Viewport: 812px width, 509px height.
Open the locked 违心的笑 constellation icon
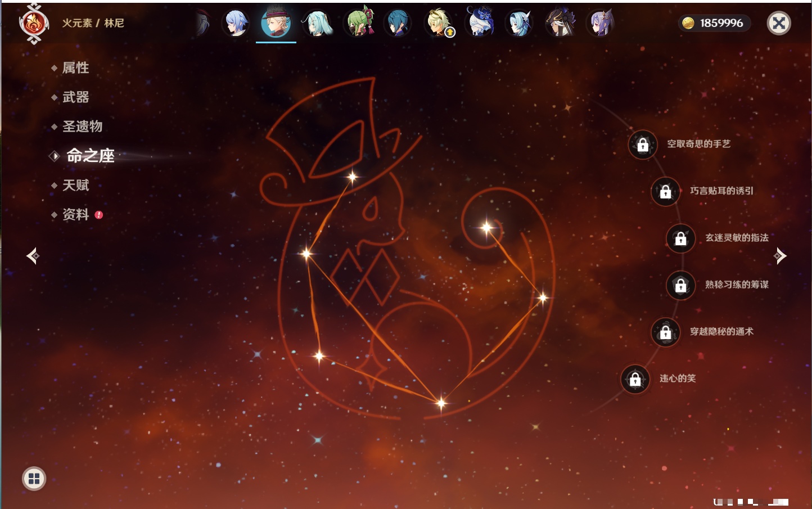(x=635, y=379)
